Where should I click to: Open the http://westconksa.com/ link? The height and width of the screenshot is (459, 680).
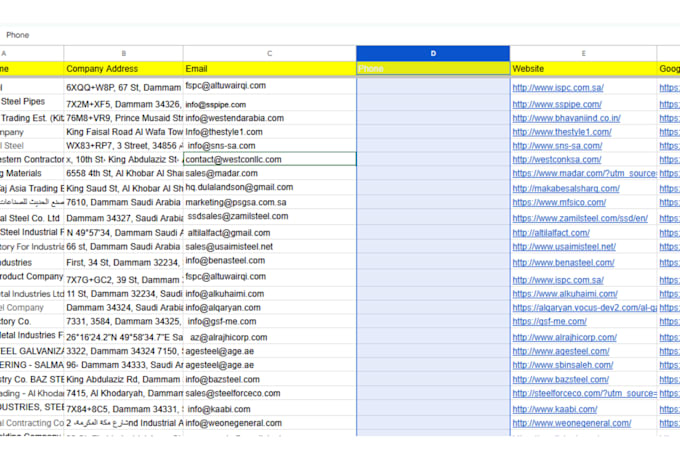pos(556,160)
